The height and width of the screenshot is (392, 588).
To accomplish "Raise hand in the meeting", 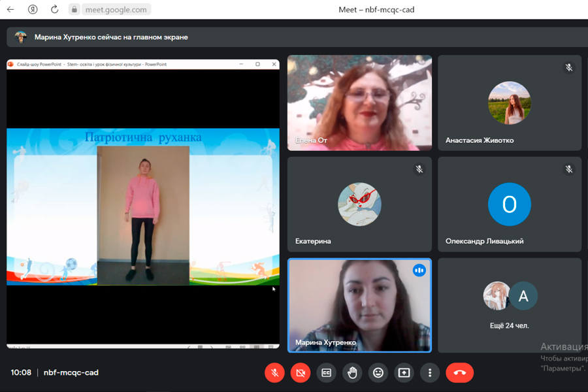I will pyautogui.click(x=352, y=372).
